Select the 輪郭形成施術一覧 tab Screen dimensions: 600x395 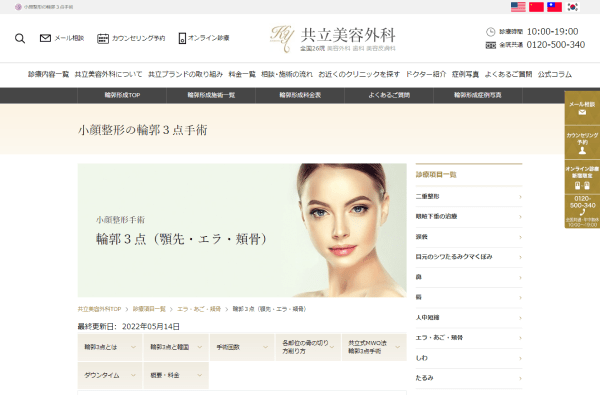211,95
